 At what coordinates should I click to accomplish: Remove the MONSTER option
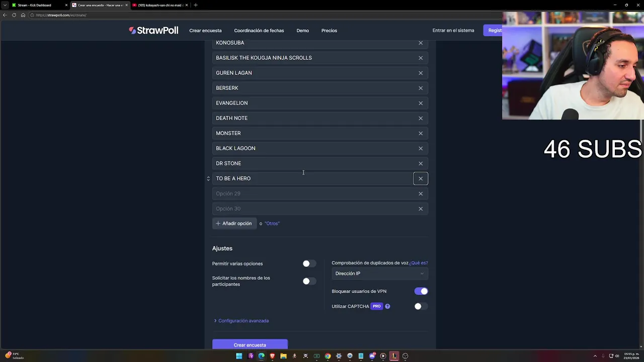(421, 133)
